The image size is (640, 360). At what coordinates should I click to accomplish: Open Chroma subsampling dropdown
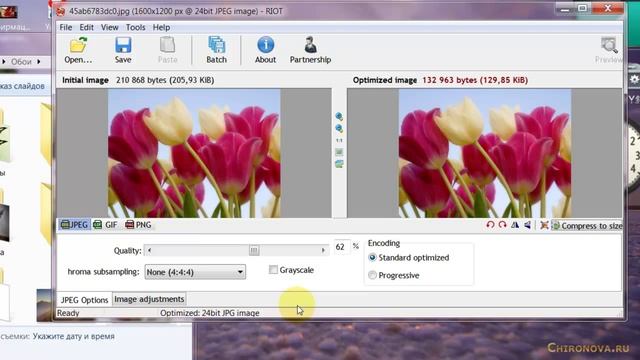click(x=195, y=272)
